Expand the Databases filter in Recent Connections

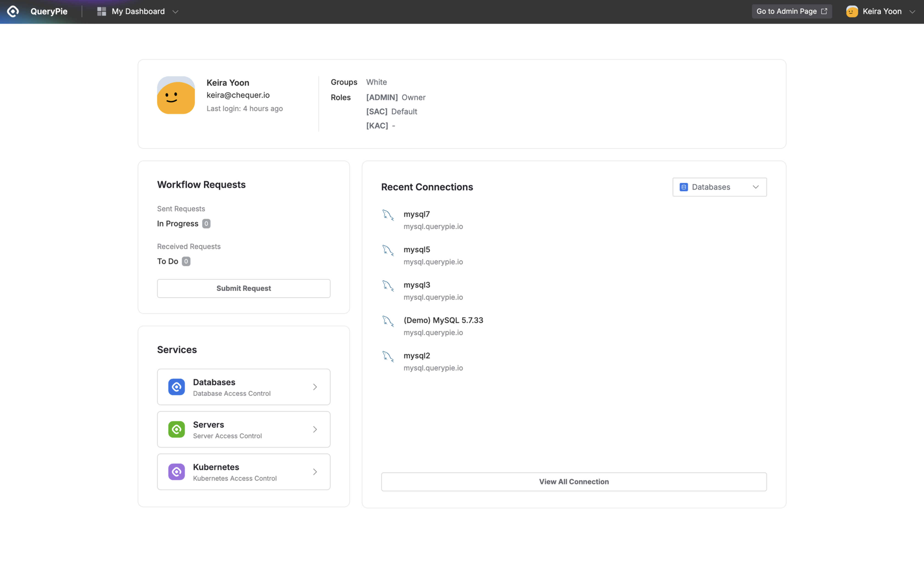pyautogui.click(x=719, y=187)
